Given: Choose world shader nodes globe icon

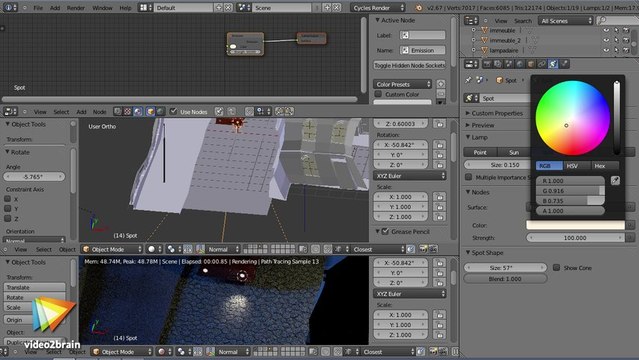Looking at the screenshot, I should point(161,111).
